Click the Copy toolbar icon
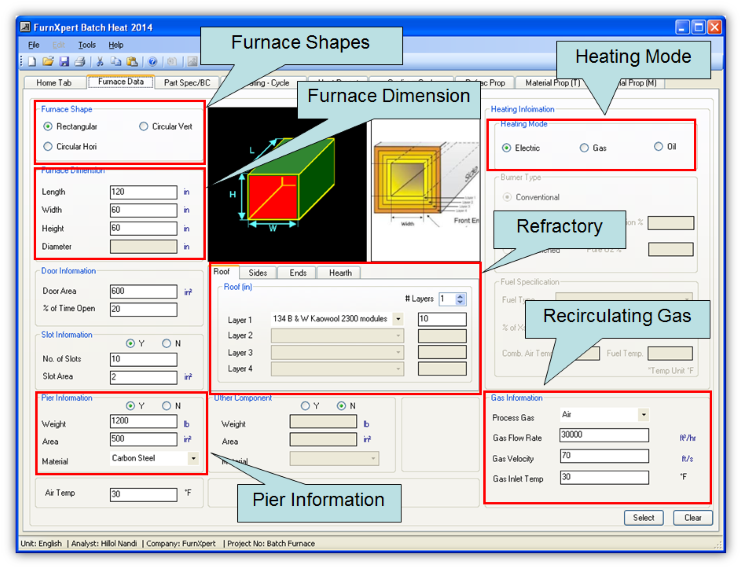Image resolution: width=742 pixels, height=569 pixels. coord(116,62)
